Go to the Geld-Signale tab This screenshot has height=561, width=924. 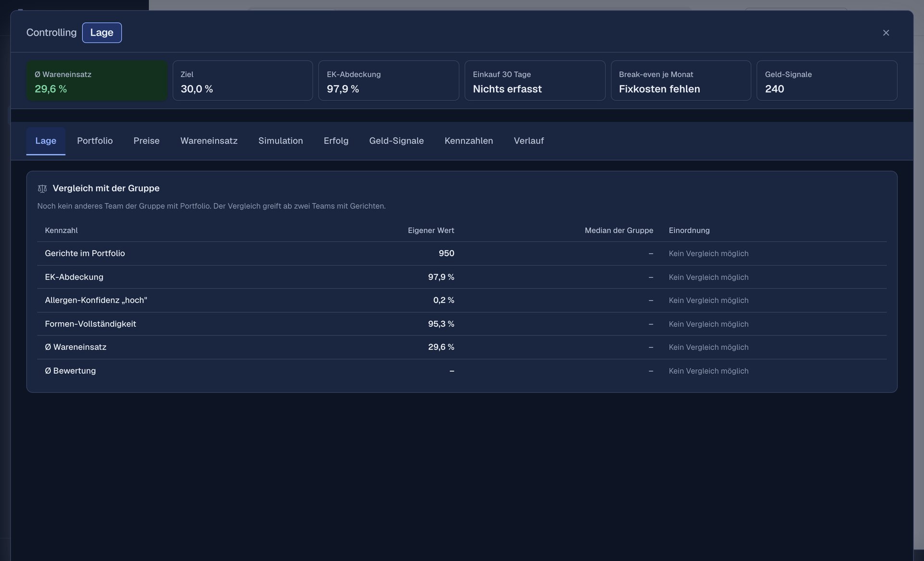[x=397, y=141]
